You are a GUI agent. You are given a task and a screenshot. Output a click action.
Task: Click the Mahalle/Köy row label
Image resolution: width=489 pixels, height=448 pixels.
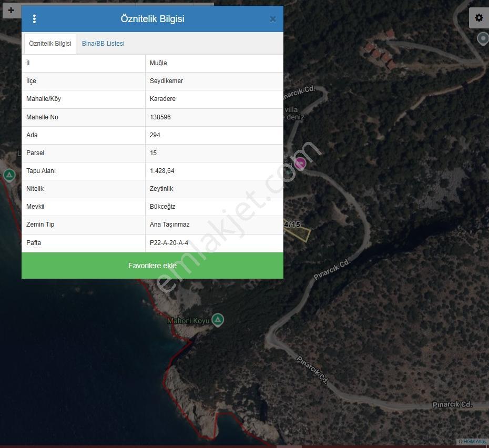[x=43, y=99]
